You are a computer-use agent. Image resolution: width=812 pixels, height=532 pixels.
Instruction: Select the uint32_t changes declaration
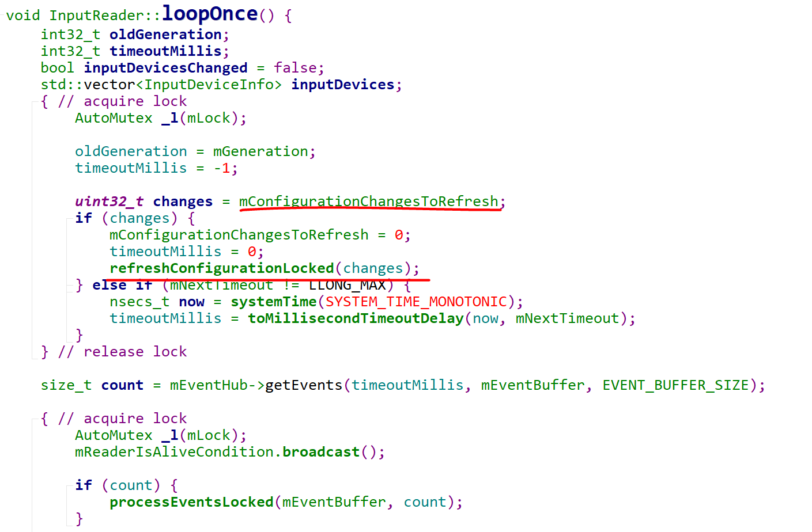pyautogui.click(x=144, y=201)
